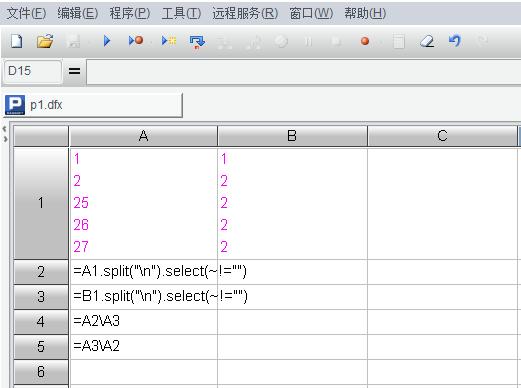Click empty cell C1

pos(443,203)
